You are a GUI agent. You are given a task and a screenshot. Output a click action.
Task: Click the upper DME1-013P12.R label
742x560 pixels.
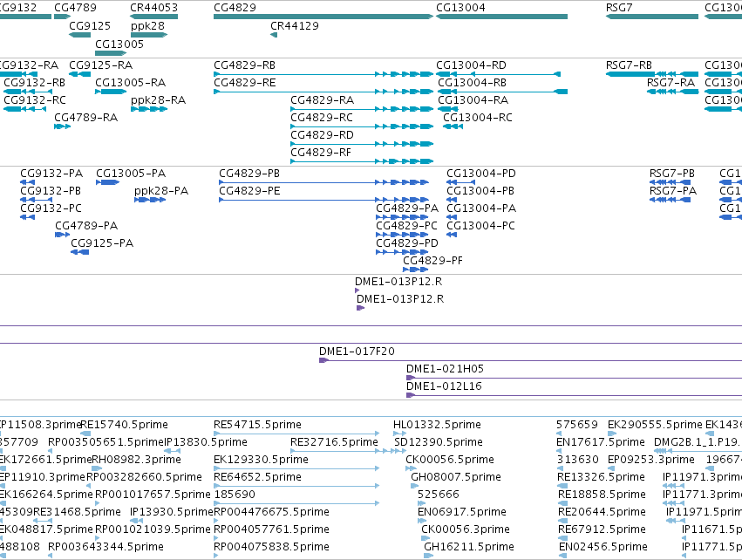pos(398,281)
